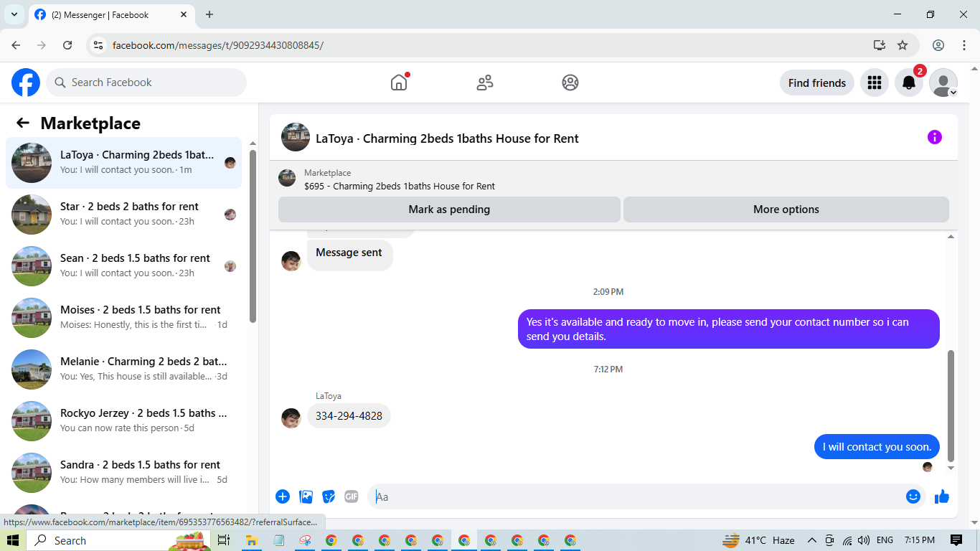This screenshot has height=551, width=980.
Task: Focus the Search Facebook field
Action: [x=146, y=83]
